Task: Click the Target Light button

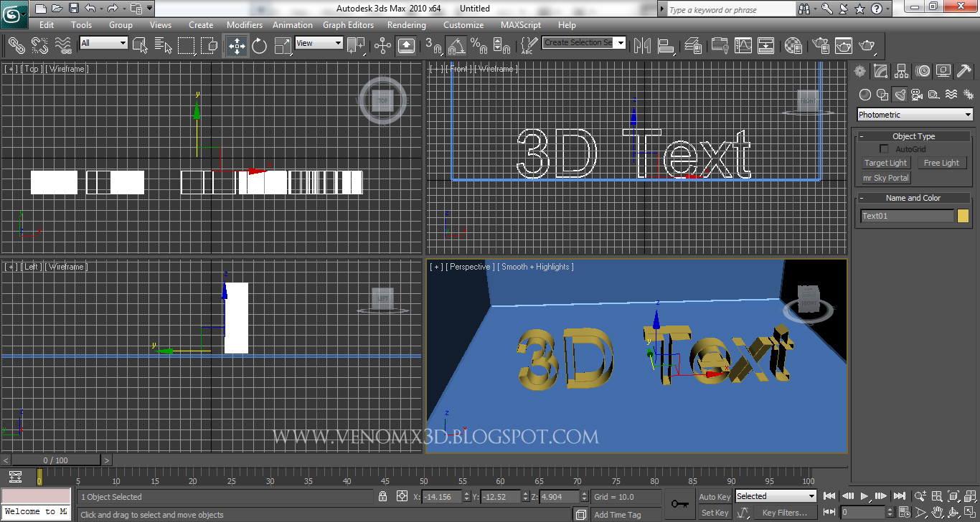Action: (x=885, y=163)
